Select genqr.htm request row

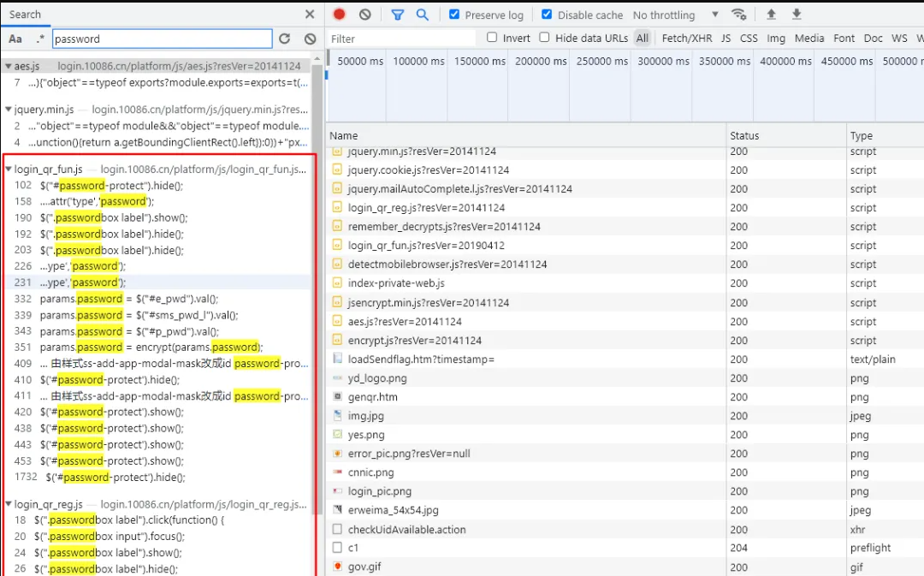[x=372, y=397]
